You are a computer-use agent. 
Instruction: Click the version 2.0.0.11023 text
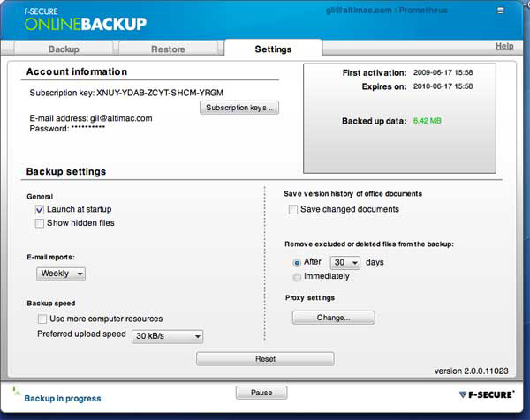click(471, 371)
